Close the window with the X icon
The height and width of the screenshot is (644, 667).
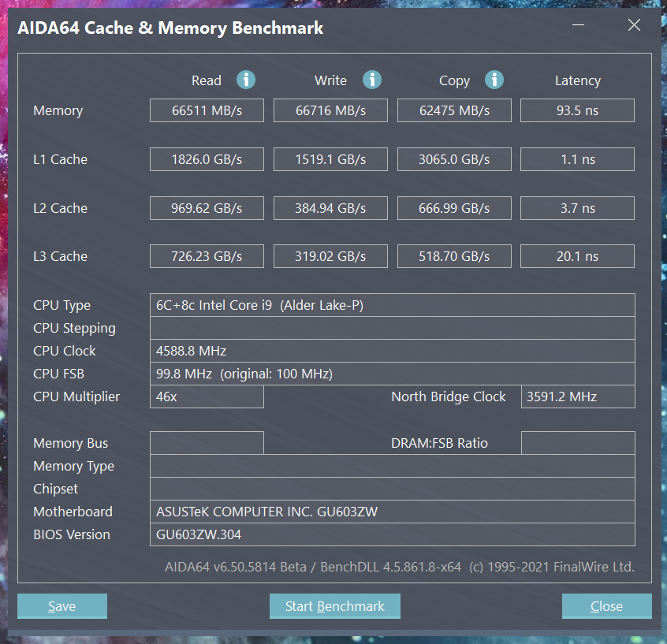pos(634,24)
